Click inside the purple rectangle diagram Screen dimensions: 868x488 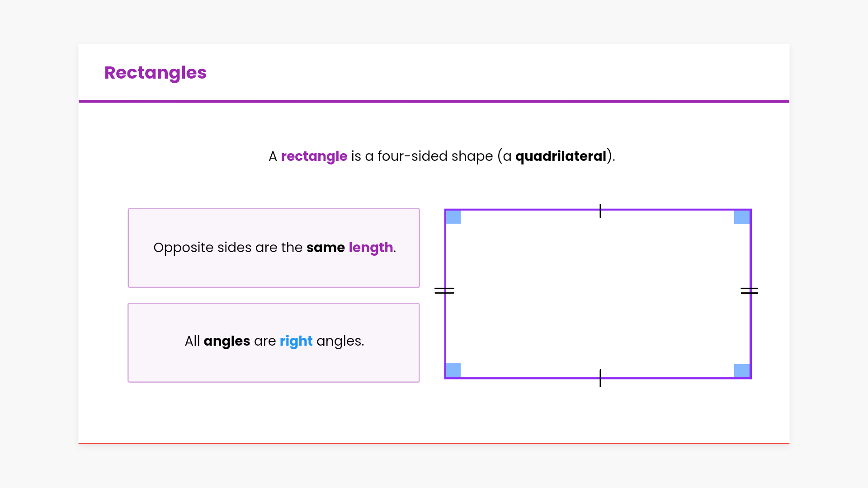598,294
